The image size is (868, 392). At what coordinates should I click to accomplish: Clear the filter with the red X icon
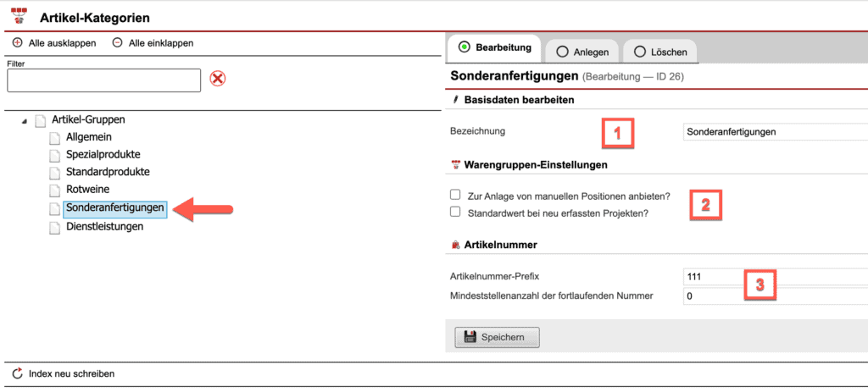pyautogui.click(x=218, y=79)
